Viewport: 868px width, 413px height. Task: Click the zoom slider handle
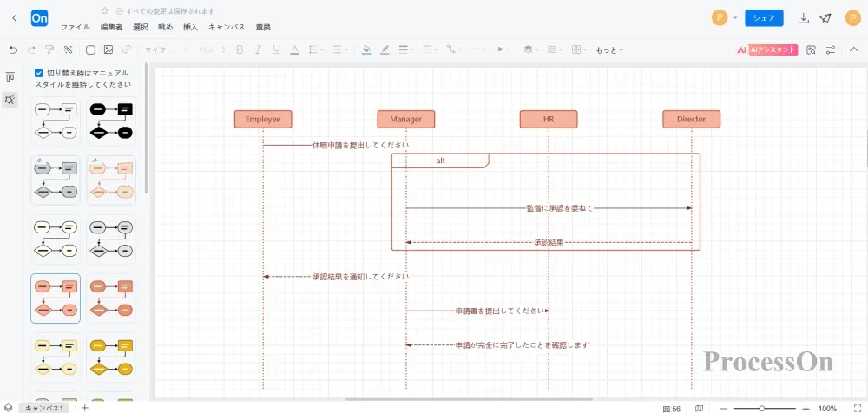pyautogui.click(x=761, y=408)
